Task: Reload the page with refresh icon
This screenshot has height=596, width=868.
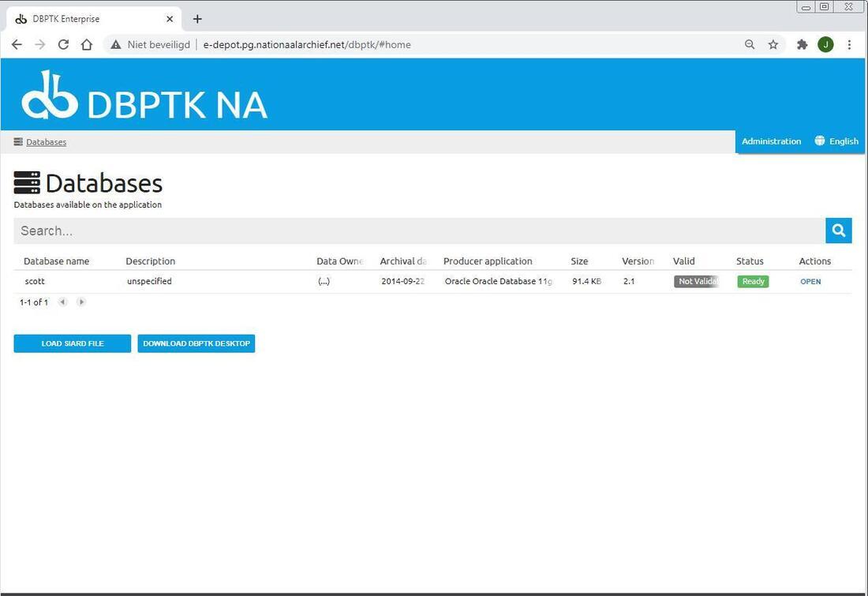Action: click(x=63, y=45)
